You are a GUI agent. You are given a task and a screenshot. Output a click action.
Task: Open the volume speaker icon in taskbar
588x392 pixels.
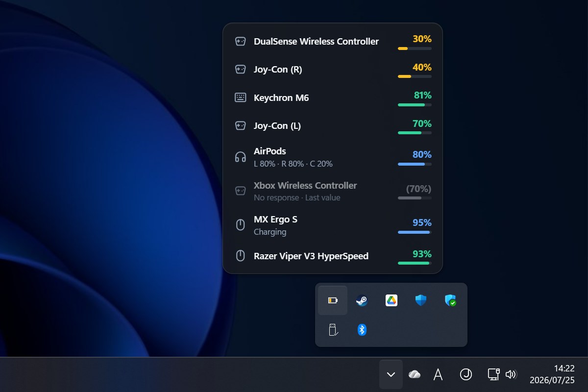511,375
